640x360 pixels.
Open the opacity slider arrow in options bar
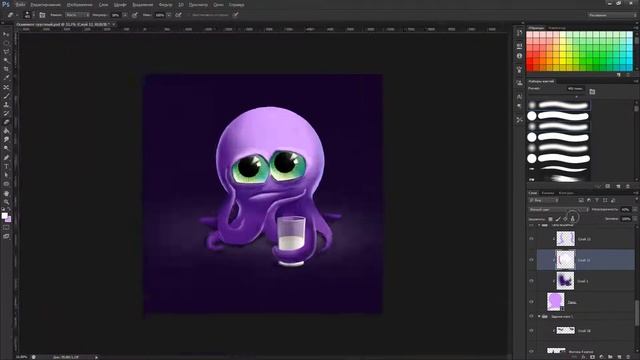125,15
